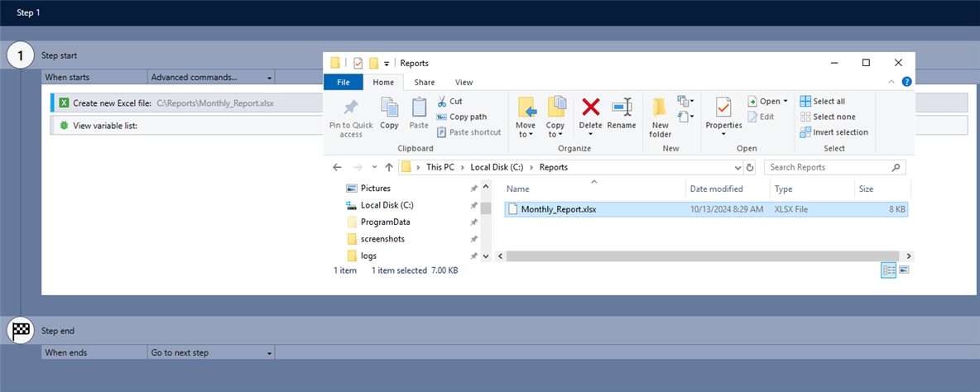Click Copy path in Clipboard group
This screenshot has height=392, width=980.
click(x=467, y=117)
